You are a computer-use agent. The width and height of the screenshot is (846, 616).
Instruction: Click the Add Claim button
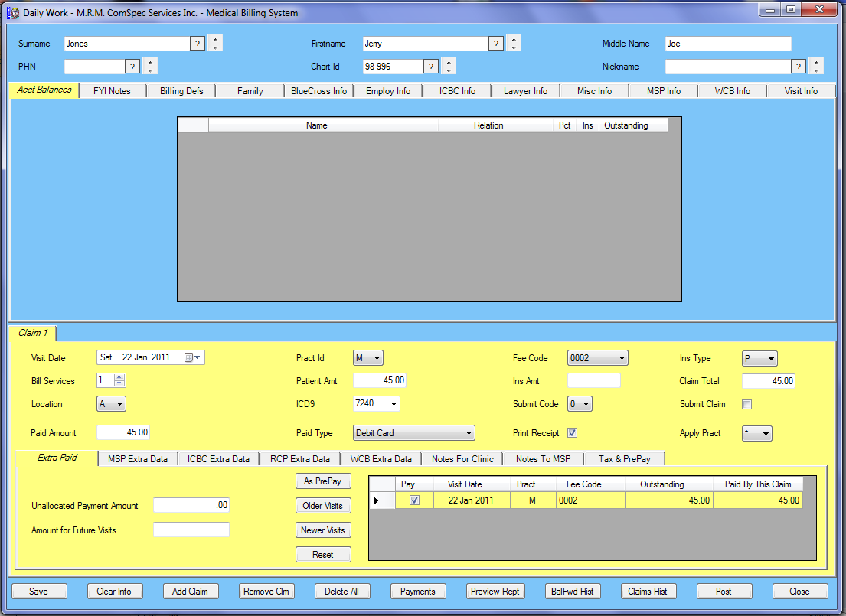click(x=190, y=592)
